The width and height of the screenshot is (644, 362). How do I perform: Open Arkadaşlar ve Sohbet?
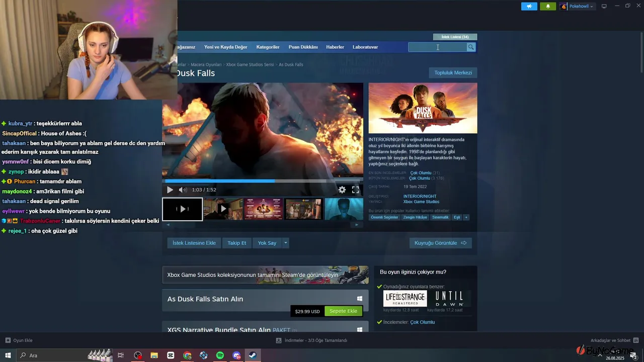[614, 340]
